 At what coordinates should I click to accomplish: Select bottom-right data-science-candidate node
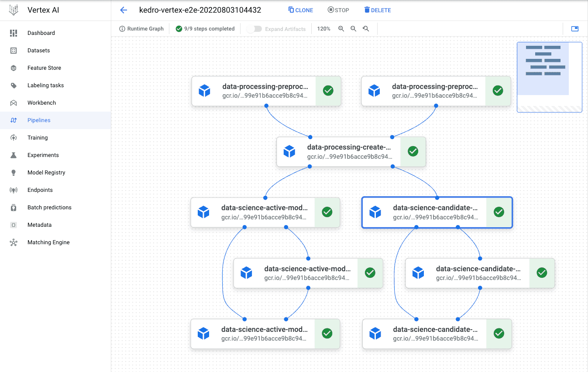pyautogui.click(x=437, y=334)
